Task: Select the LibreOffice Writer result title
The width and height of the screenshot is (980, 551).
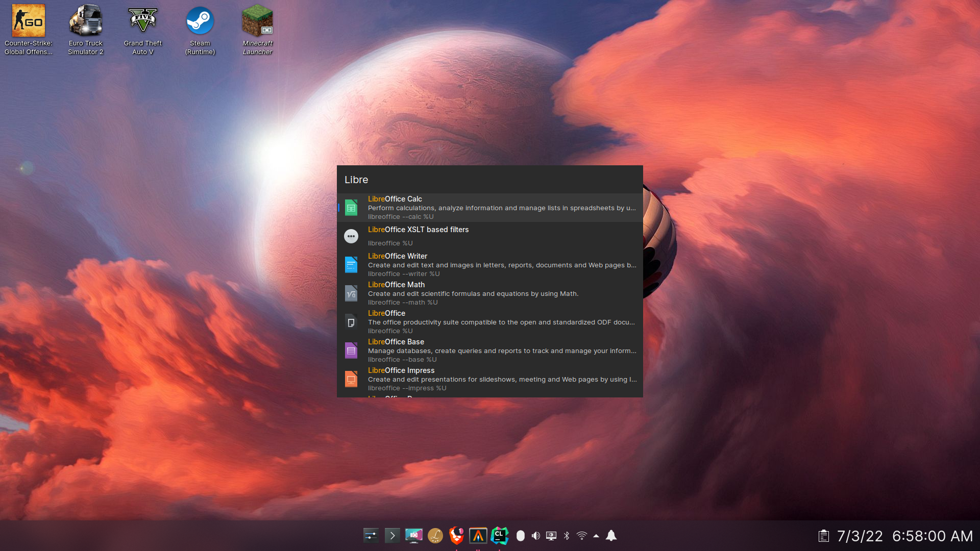Action: point(398,256)
